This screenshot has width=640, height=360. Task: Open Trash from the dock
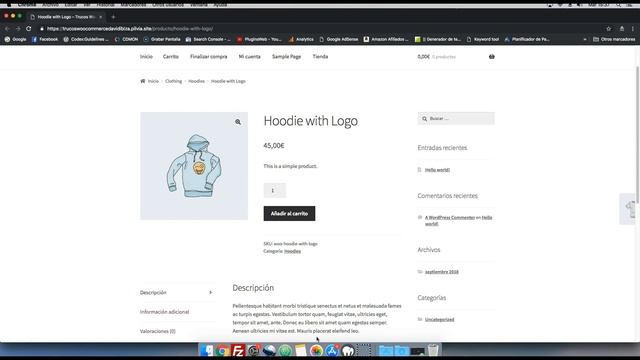433,351
